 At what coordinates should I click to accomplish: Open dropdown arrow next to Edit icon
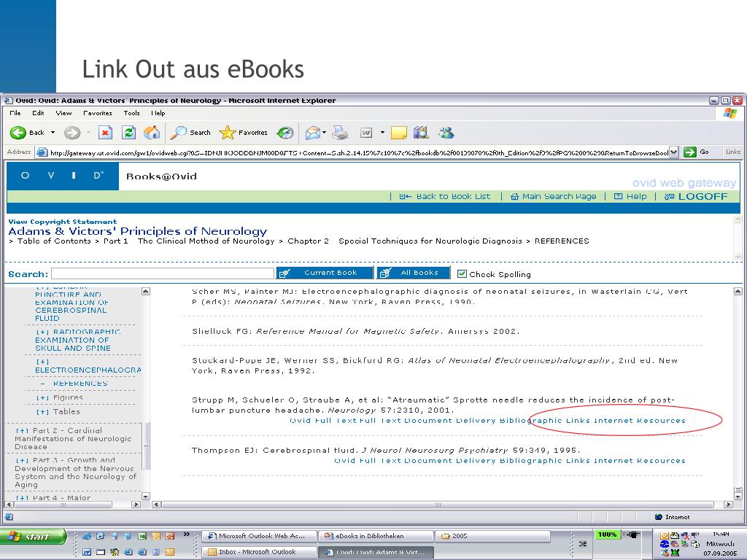(382, 133)
